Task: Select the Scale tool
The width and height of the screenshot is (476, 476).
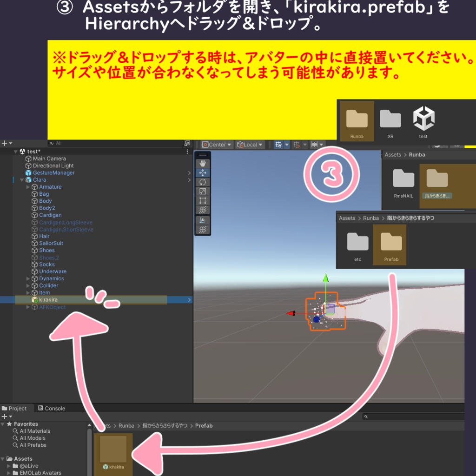Action: [x=203, y=192]
